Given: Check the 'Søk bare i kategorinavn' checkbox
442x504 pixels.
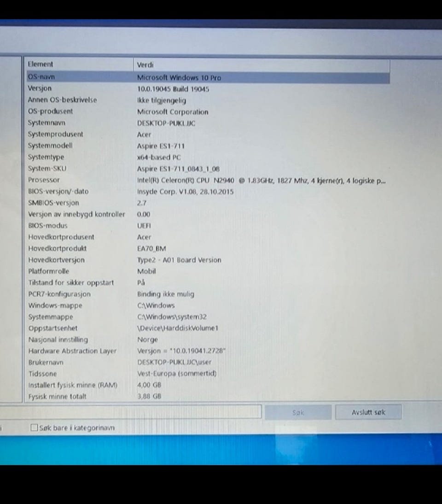Looking at the screenshot, I should (x=34, y=428).
